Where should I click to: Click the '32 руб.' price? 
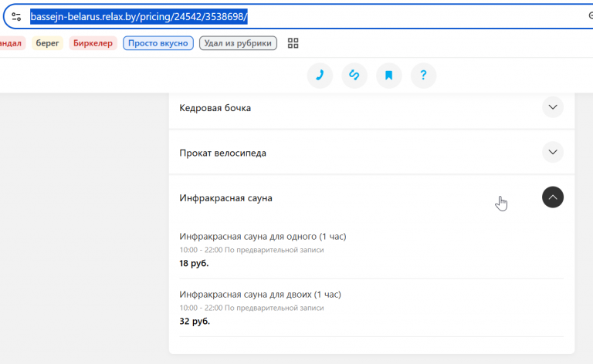click(195, 321)
